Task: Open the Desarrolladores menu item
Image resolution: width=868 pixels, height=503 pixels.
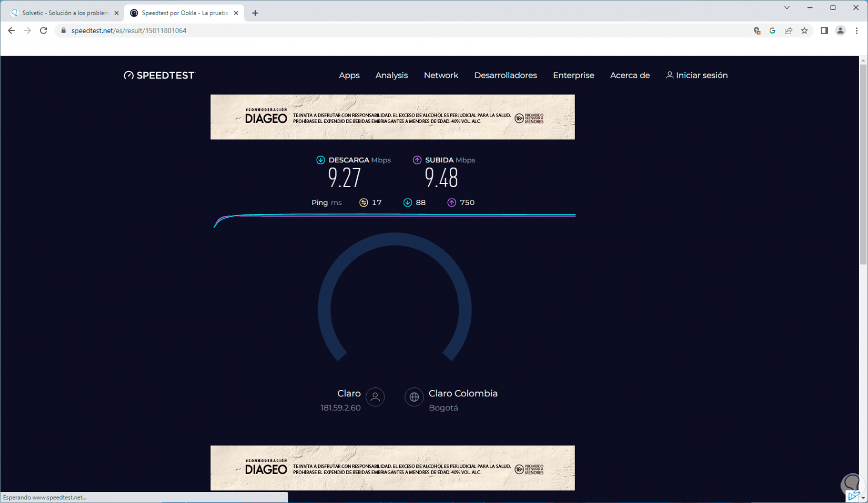Action: (506, 75)
